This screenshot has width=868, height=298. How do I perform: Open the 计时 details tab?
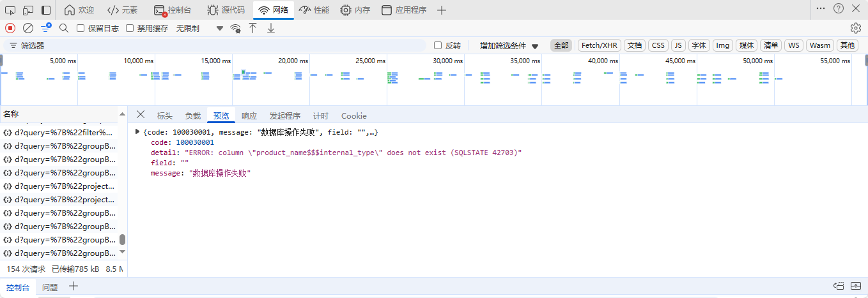(321, 115)
